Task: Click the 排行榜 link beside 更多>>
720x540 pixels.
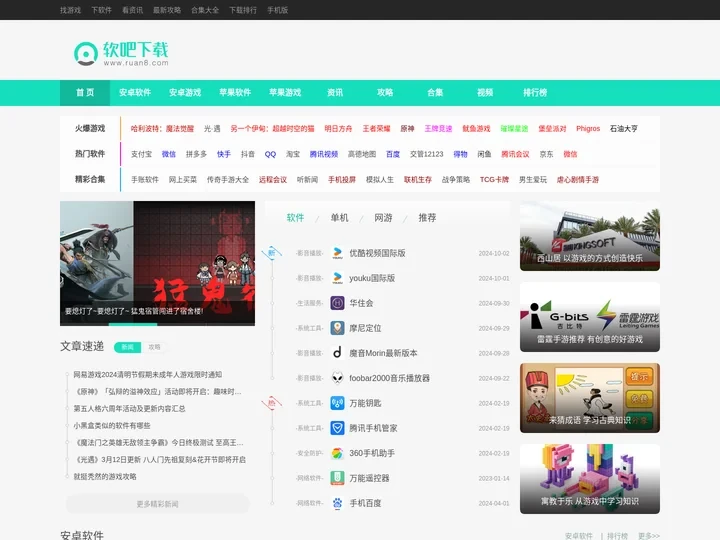Action: pyautogui.click(x=617, y=536)
